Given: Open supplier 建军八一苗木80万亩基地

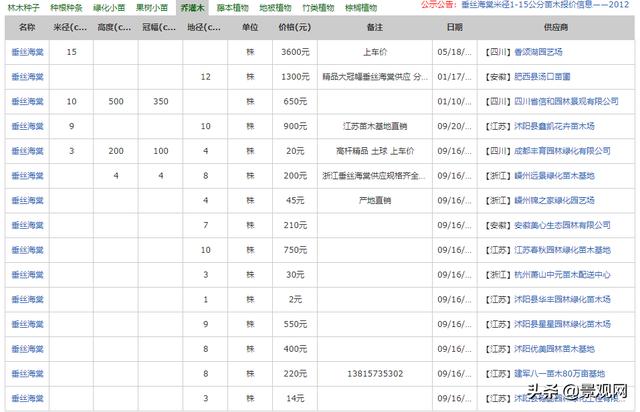Looking at the screenshot, I should pyautogui.click(x=559, y=374).
